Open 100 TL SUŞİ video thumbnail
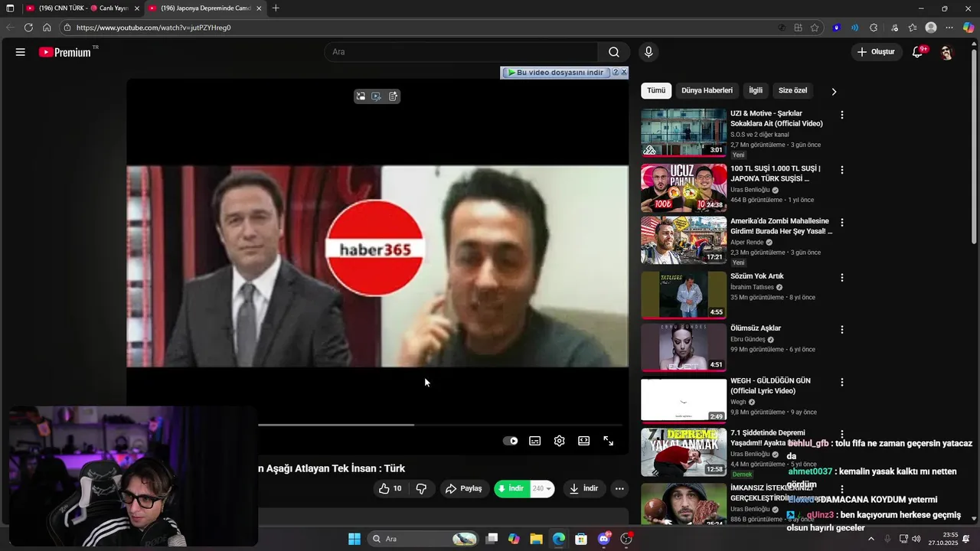Image resolution: width=980 pixels, height=551 pixels. click(x=684, y=187)
